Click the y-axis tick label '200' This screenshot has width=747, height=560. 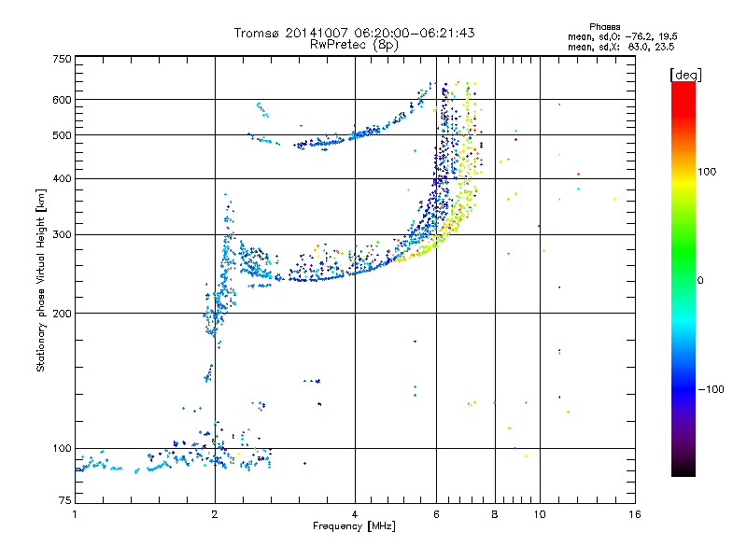[62, 314]
